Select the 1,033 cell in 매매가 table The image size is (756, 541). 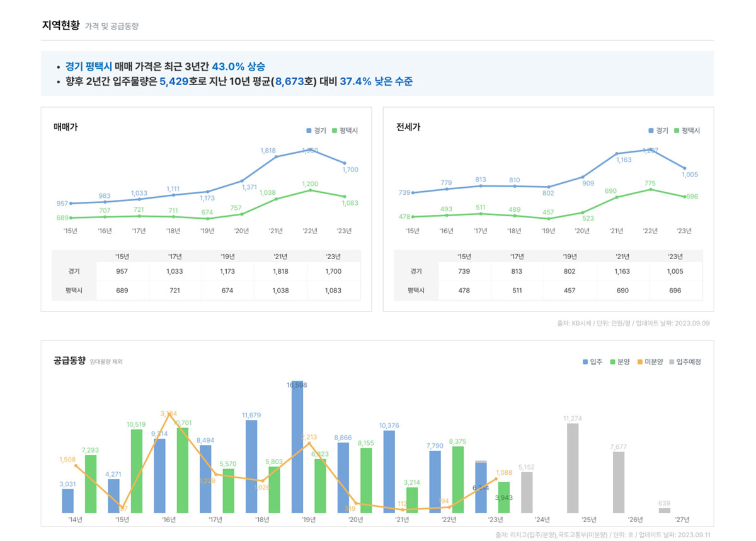click(175, 272)
